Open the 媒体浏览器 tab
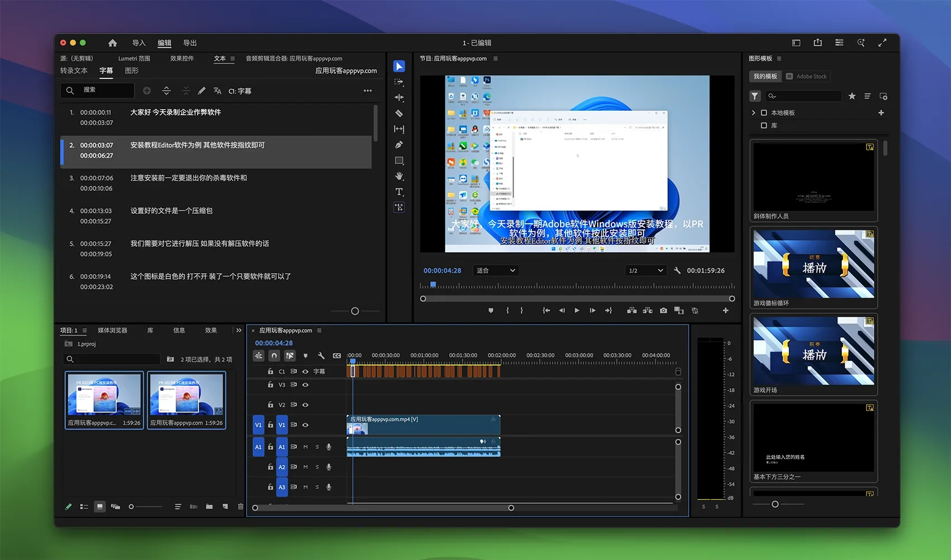 [x=112, y=331]
